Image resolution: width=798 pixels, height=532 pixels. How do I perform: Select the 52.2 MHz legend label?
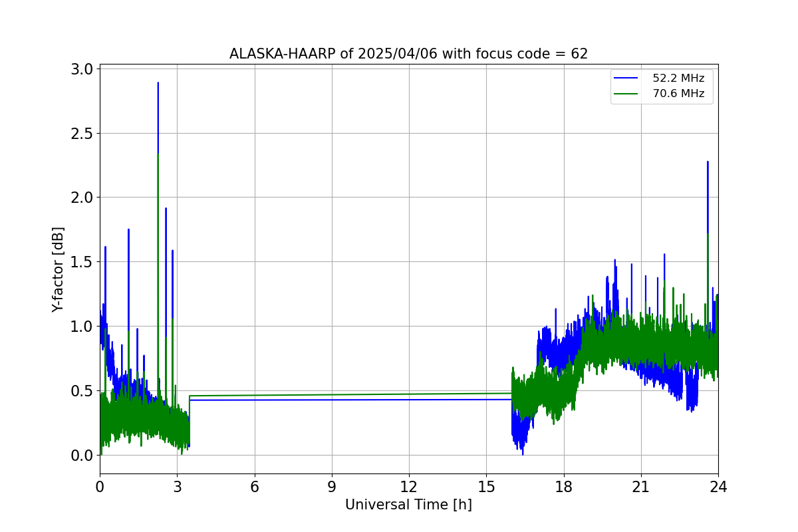(x=678, y=78)
